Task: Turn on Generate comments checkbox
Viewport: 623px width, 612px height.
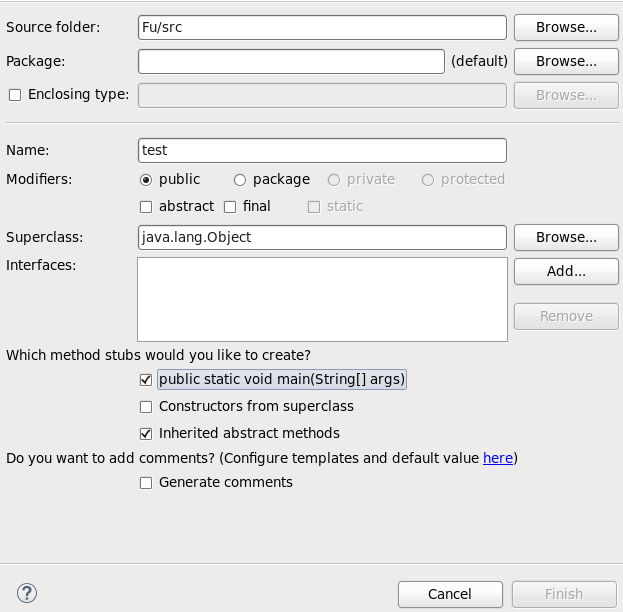Action: click(x=146, y=483)
